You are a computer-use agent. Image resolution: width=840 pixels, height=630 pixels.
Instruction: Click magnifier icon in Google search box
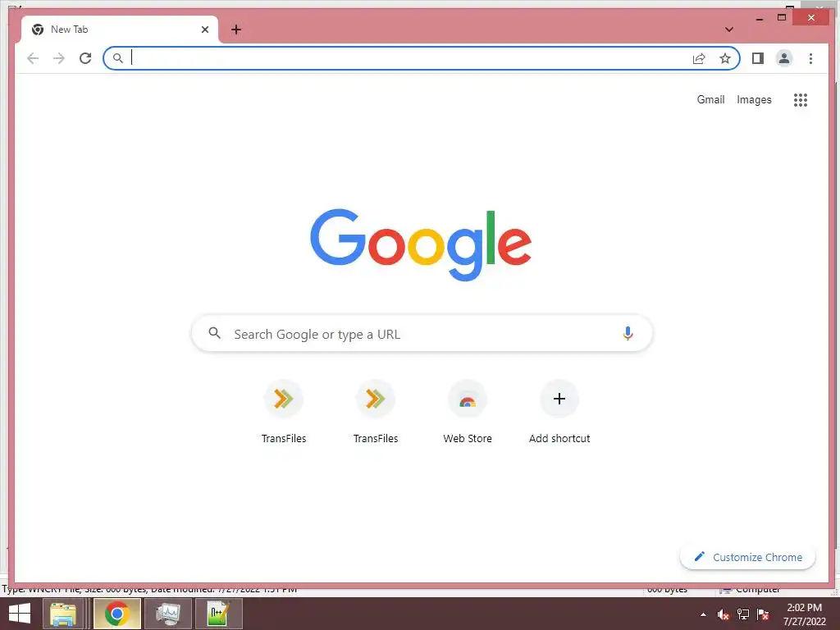[214, 333]
